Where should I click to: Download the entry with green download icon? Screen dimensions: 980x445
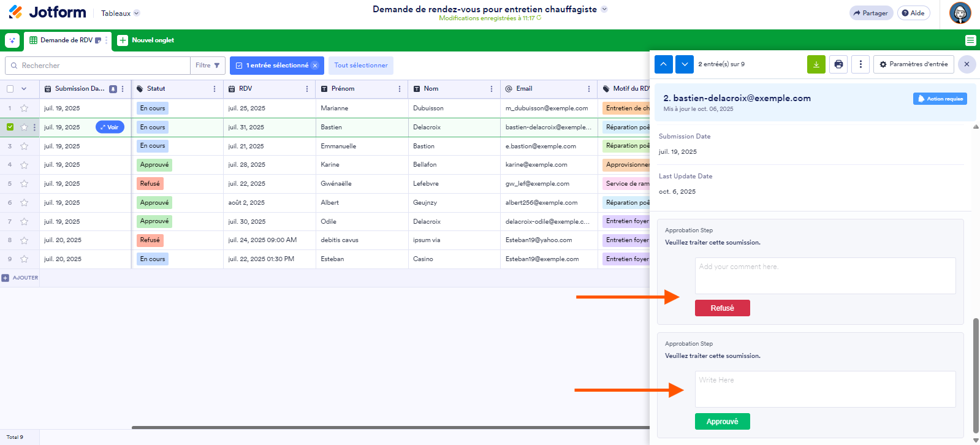(816, 64)
